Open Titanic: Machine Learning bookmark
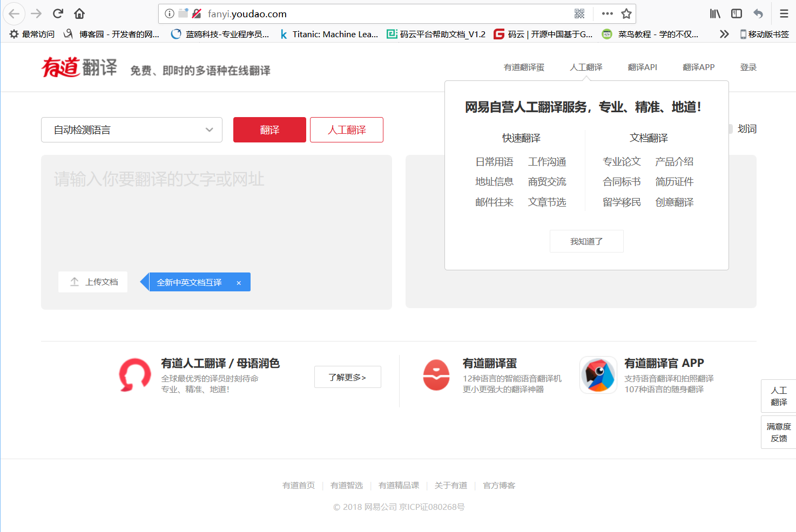This screenshot has width=796, height=532. click(329, 34)
